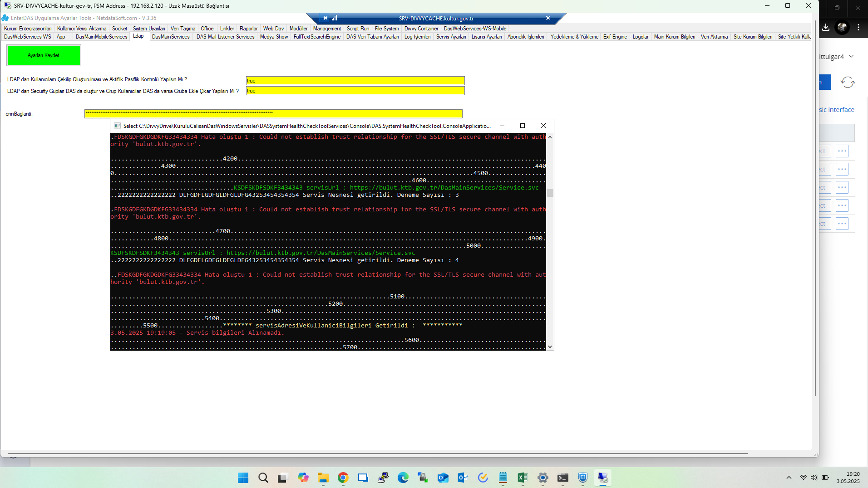The image size is (868, 488).
Task: Open the Servis Ayarları tab
Action: [451, 37]
